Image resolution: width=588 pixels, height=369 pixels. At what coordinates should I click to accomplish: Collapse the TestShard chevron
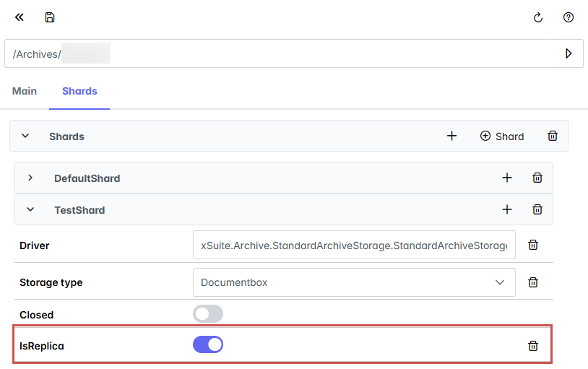coord(30,209)
